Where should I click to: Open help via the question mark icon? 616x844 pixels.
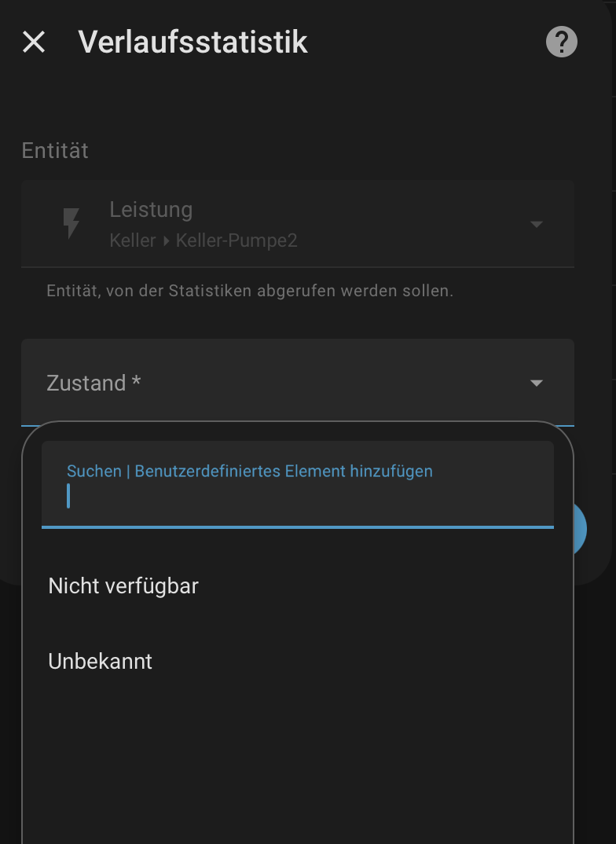click(562, 42)
